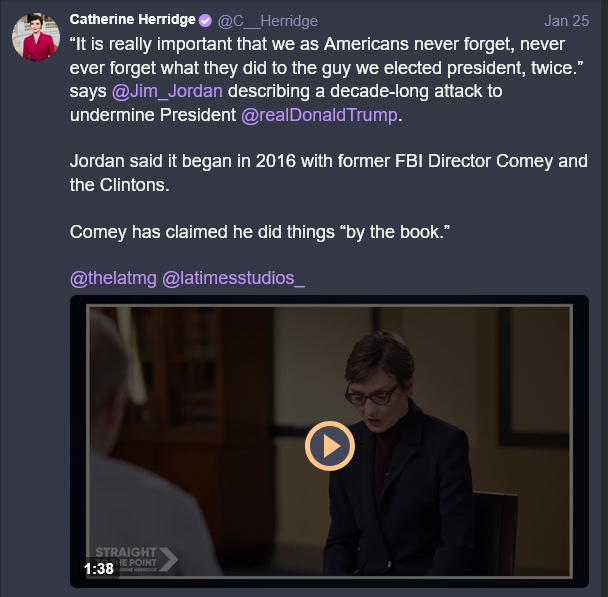Open the Catherine Herridge display name
This screenshot has height=597, width=608.
pyautogui.click(x=131, y=20)
